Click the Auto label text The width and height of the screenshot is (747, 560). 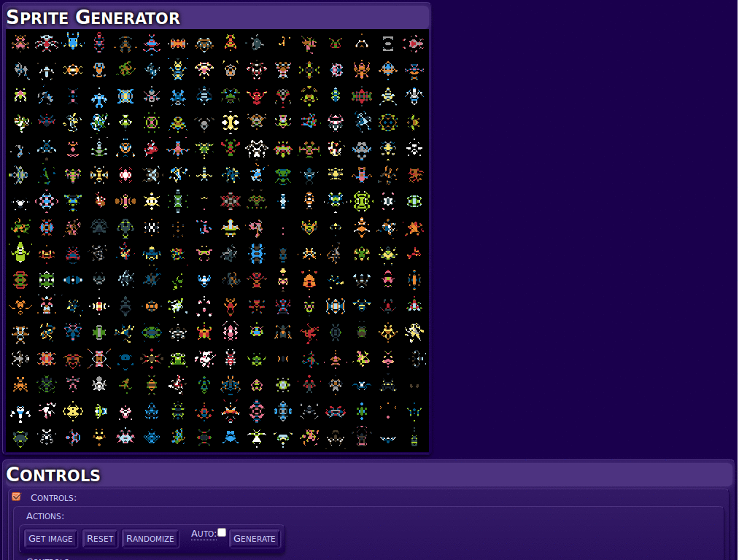pyautogui.click(x=204, y=534)
